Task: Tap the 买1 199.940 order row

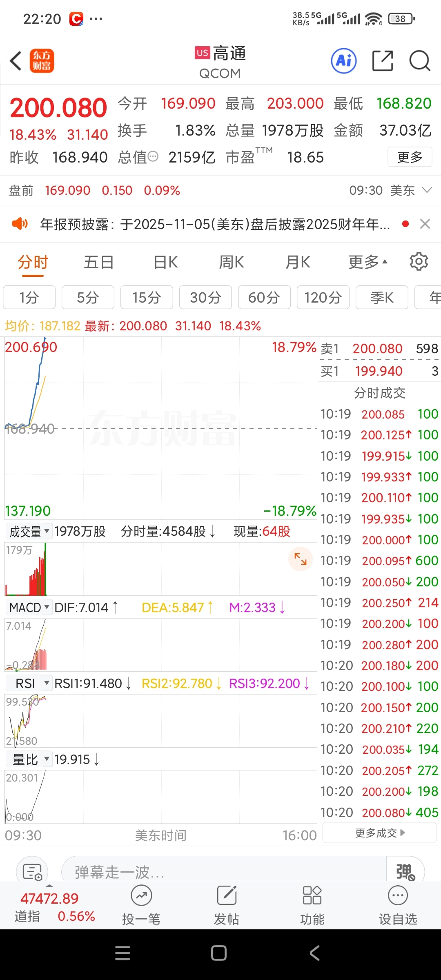Action: point(379,371)
